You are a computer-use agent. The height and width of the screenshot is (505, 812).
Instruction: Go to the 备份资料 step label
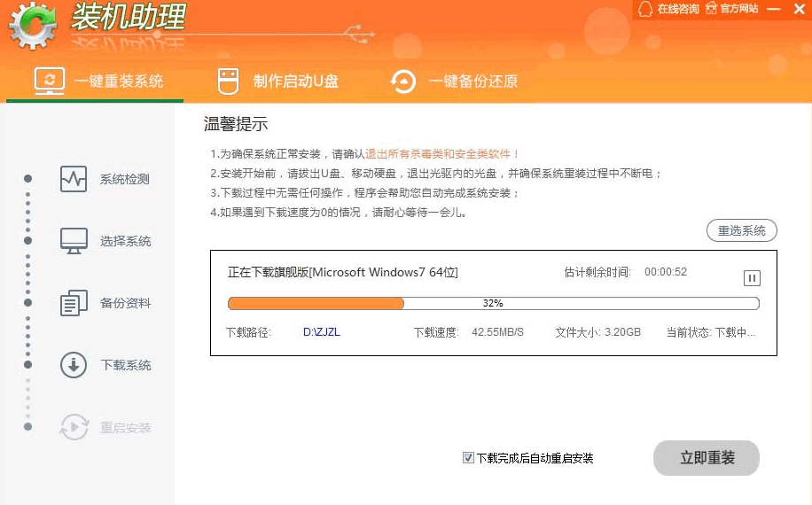click(x=125, y=303)
